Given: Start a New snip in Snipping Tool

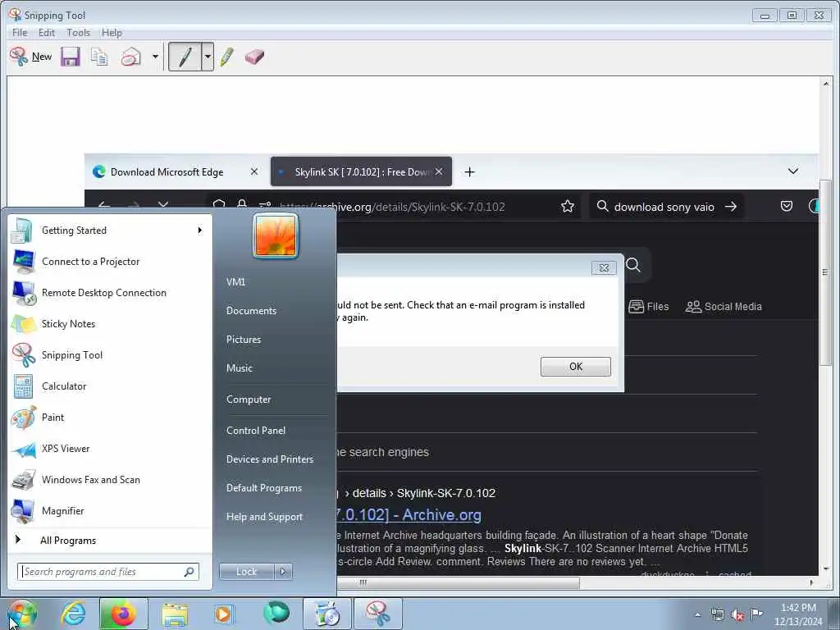Looking at the screenshot, I should click(31, 57).
